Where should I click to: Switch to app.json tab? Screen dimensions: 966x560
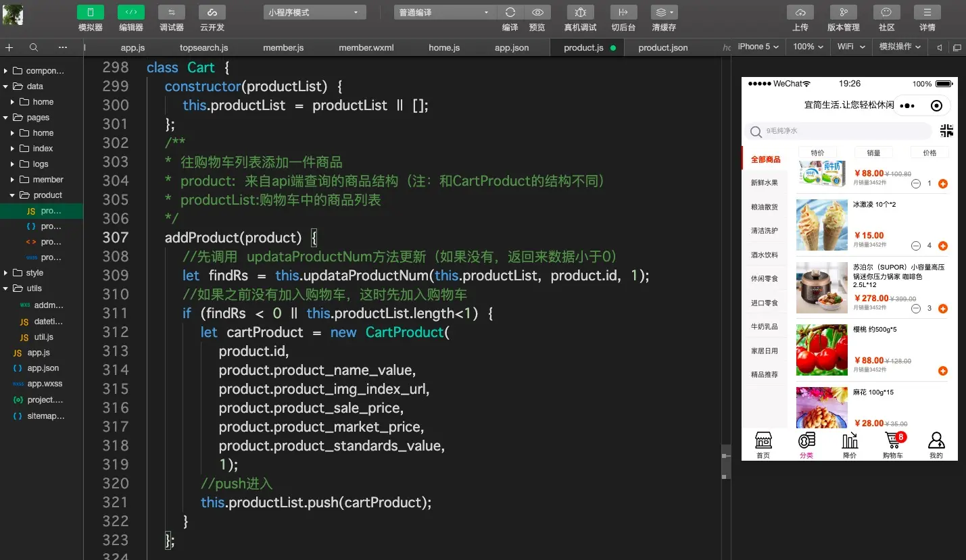click(x=512, y=48)
